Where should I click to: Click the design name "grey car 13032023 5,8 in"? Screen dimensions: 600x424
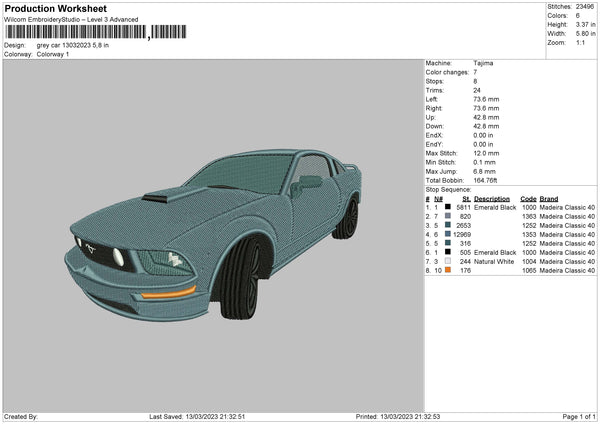click(x=73, y=45)
